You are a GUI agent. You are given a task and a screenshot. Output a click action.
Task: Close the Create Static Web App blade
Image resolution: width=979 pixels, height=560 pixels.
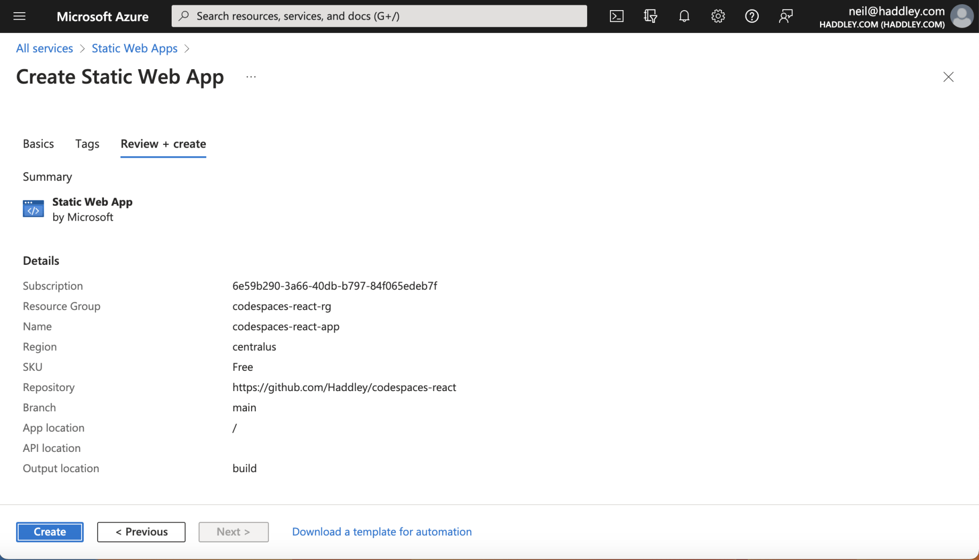[948, 77]
